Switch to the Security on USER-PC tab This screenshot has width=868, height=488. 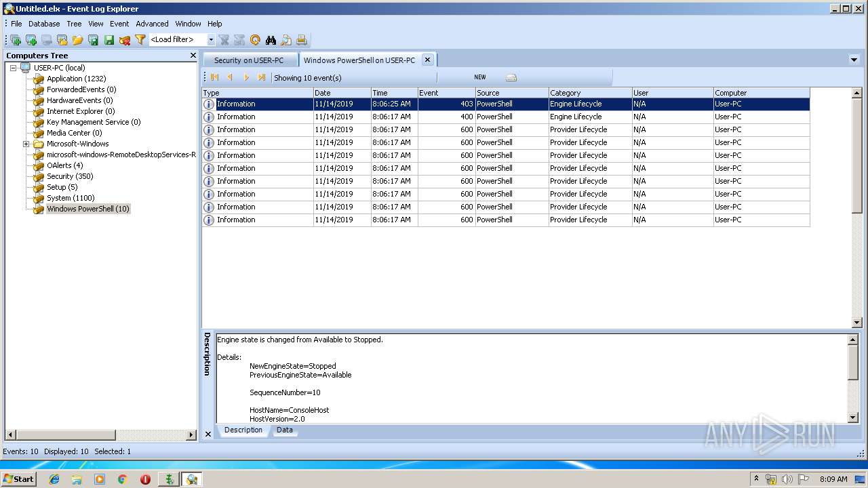(x=249, y=60)
